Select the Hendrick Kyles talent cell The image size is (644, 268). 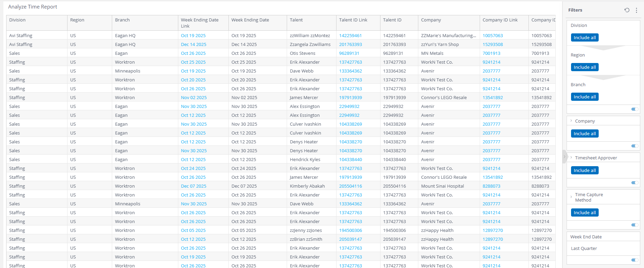coord(312,159)
